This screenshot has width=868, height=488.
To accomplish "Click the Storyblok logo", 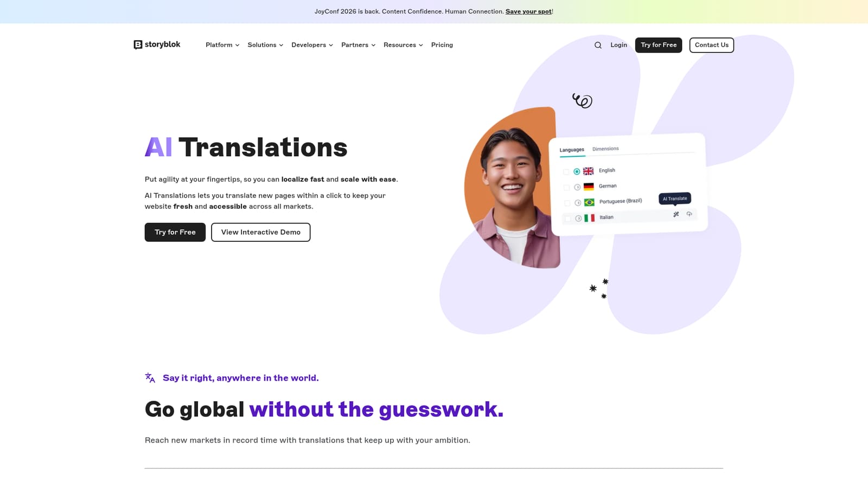I will click(157, 44).
